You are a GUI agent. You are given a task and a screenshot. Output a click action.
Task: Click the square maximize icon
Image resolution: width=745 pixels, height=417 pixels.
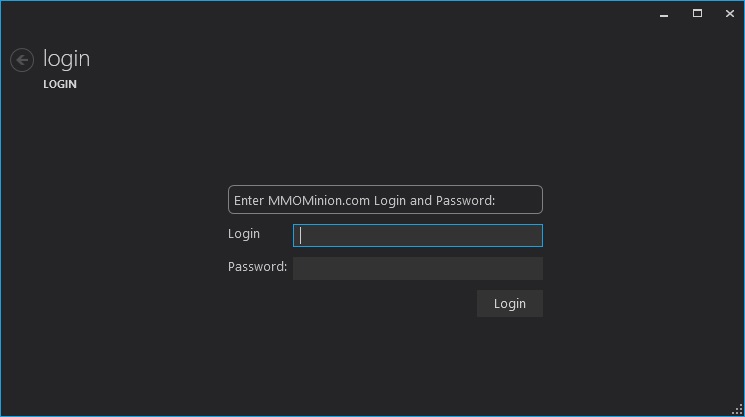[x=697, y=14]
